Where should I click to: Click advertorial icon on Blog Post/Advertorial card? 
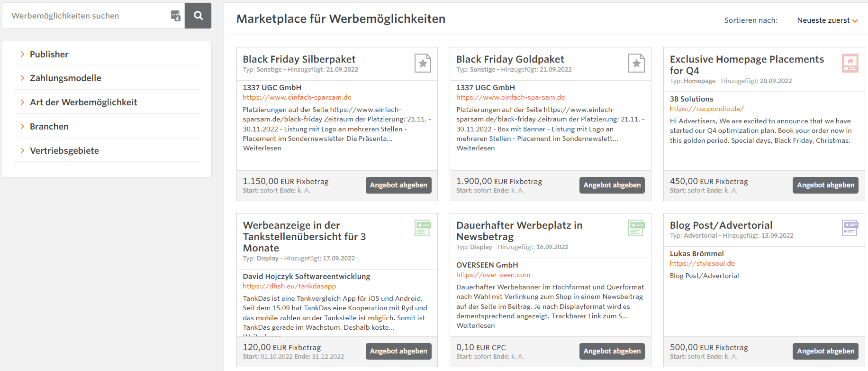850,228
